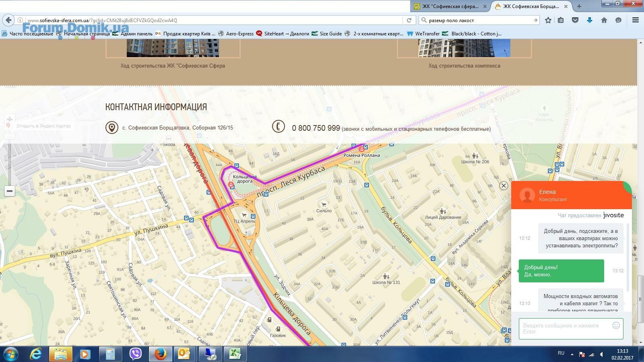Open the SiteHeart → Диалоги bookmark
Viewport: 644px width, 362px height.
point(283,34)
